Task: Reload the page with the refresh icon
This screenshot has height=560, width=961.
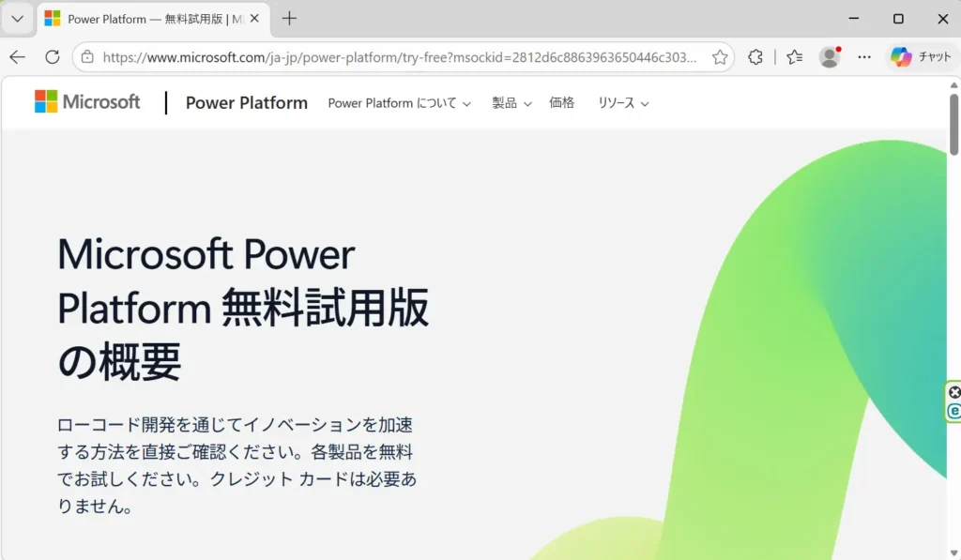Action: click(x=53, y=57)
